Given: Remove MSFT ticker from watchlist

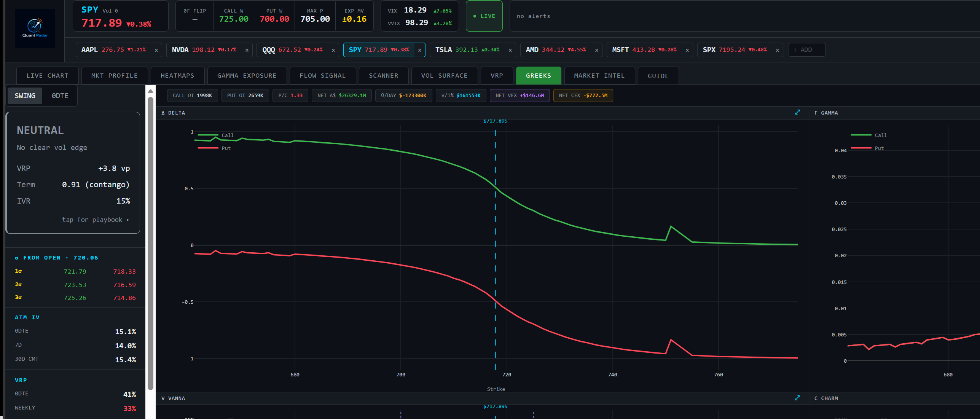Looking at the screenshot, I should 687,50.
